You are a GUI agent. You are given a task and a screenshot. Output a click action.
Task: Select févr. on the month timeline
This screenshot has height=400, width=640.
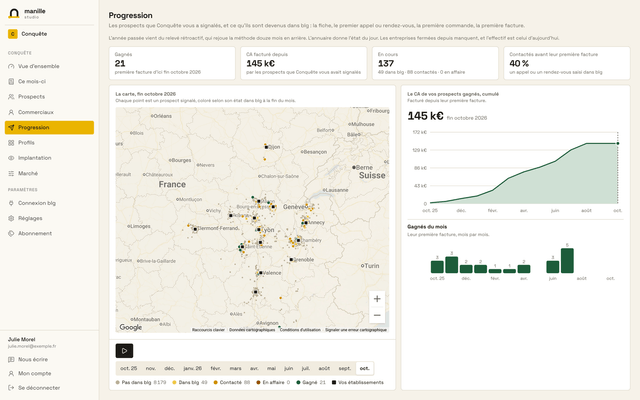[x=216, y=368]
